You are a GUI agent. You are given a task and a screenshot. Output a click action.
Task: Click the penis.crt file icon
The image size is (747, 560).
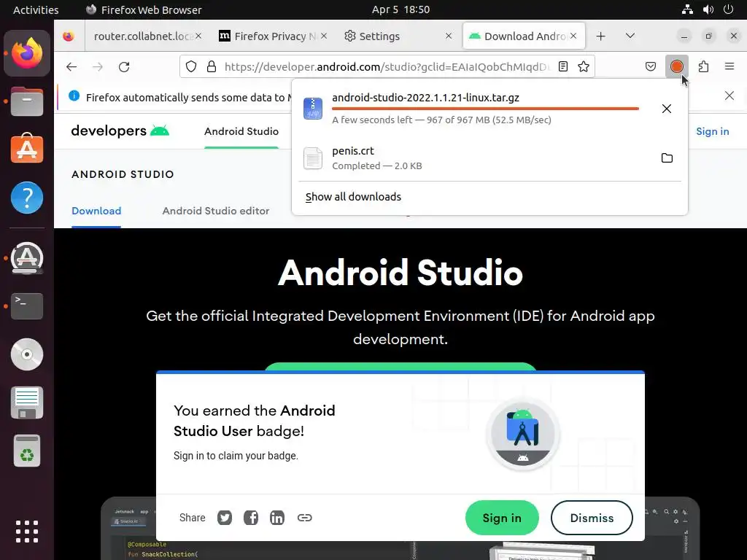point(313,158)
